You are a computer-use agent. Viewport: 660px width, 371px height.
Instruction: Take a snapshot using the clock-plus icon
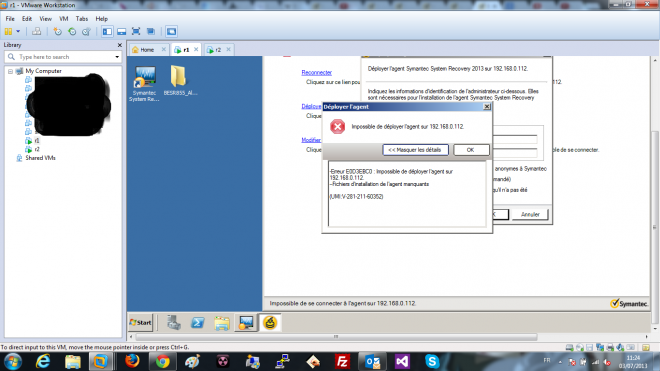point(58,32)
